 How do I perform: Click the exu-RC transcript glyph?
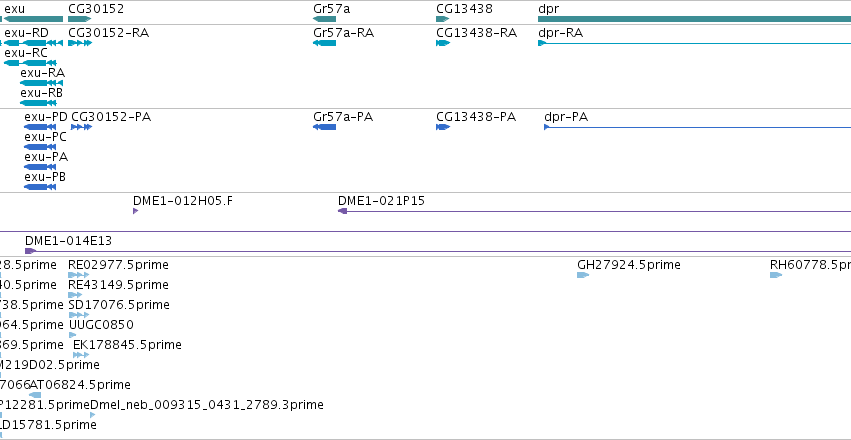(x=25, y=63)
